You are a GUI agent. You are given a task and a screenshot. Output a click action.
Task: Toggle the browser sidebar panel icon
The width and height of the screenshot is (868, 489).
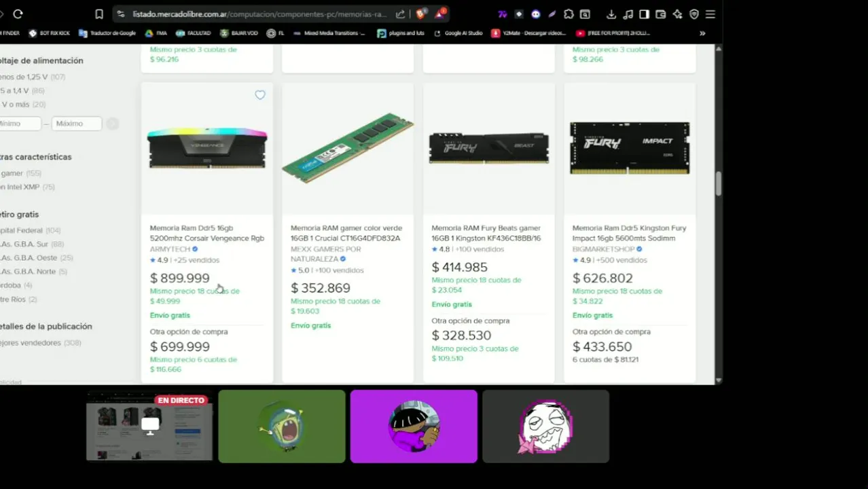coord(645,14)
